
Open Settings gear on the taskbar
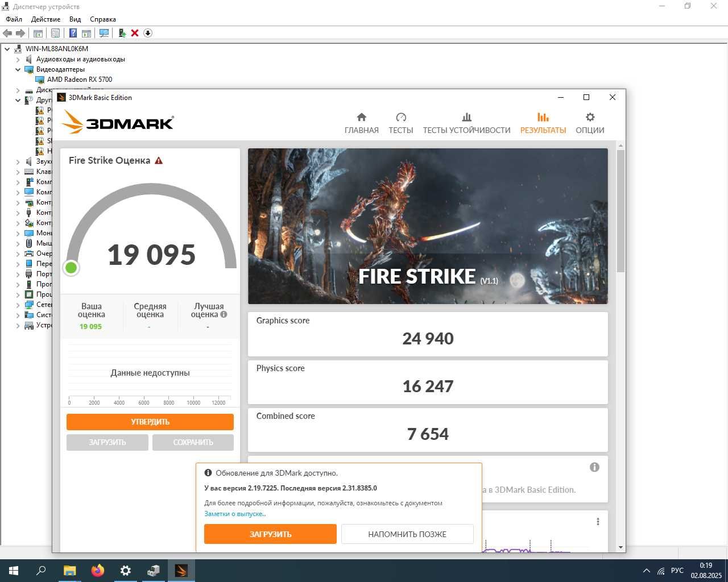125,571
